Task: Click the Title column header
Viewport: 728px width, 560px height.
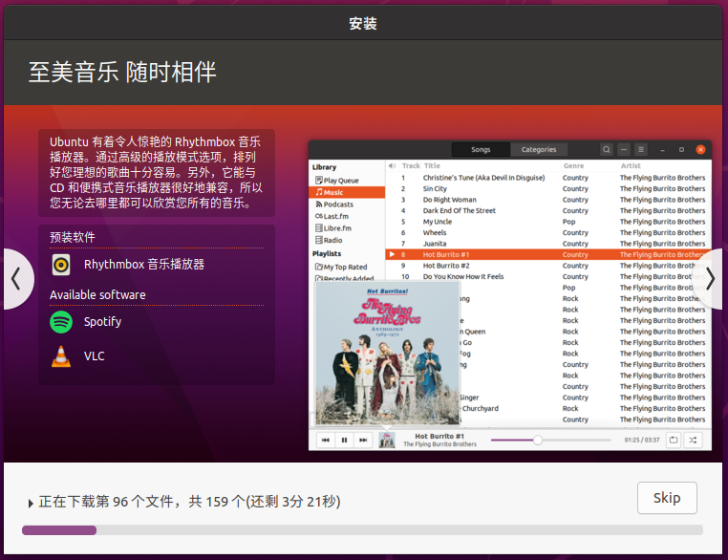Action: [x=432, y=165]
